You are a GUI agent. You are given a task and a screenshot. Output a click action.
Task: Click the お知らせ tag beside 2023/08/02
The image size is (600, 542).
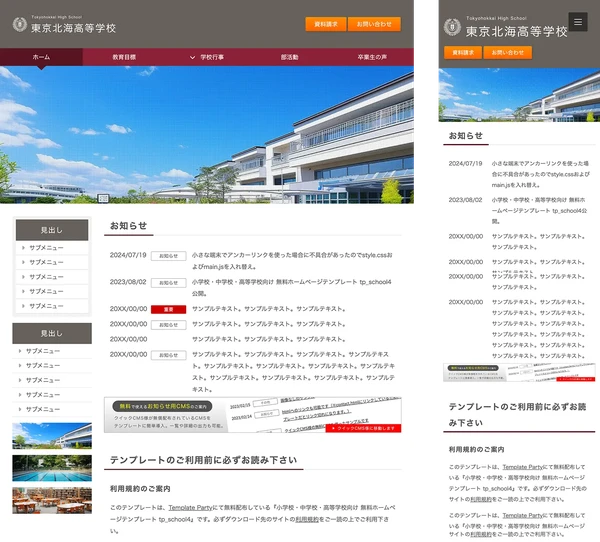coord(169,283)
